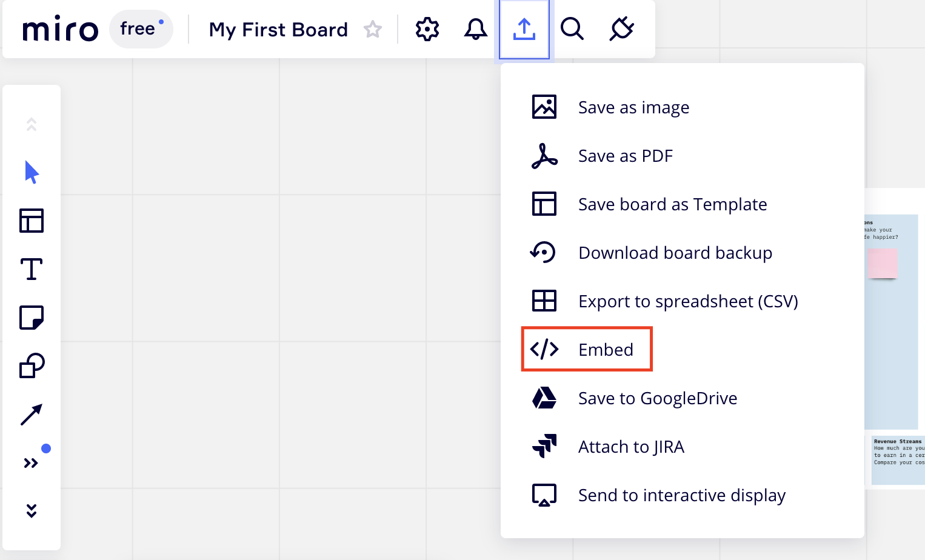
Task: Click Export to spreadsheet (CSV)
Action: pyautogui.click(x=687, y=301)
